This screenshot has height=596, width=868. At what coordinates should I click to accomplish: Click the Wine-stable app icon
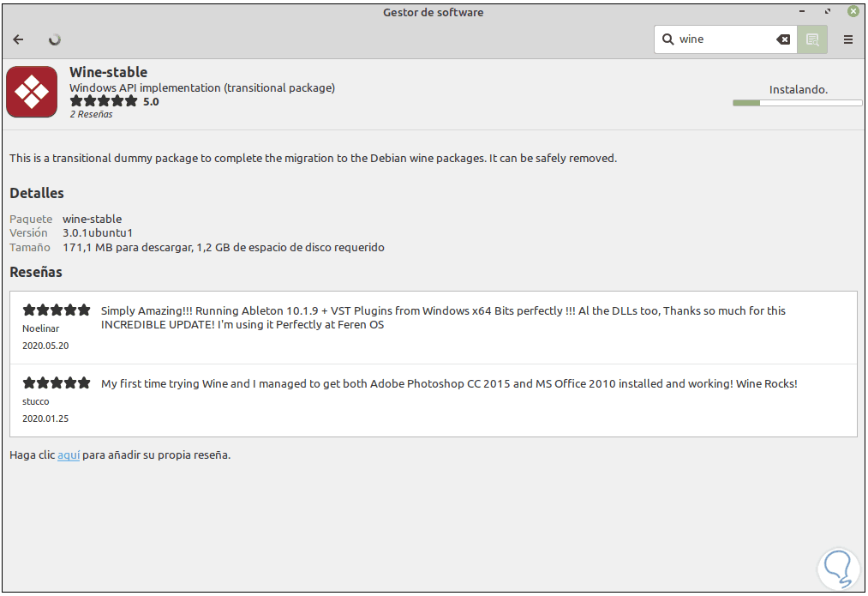coord(32,92)
